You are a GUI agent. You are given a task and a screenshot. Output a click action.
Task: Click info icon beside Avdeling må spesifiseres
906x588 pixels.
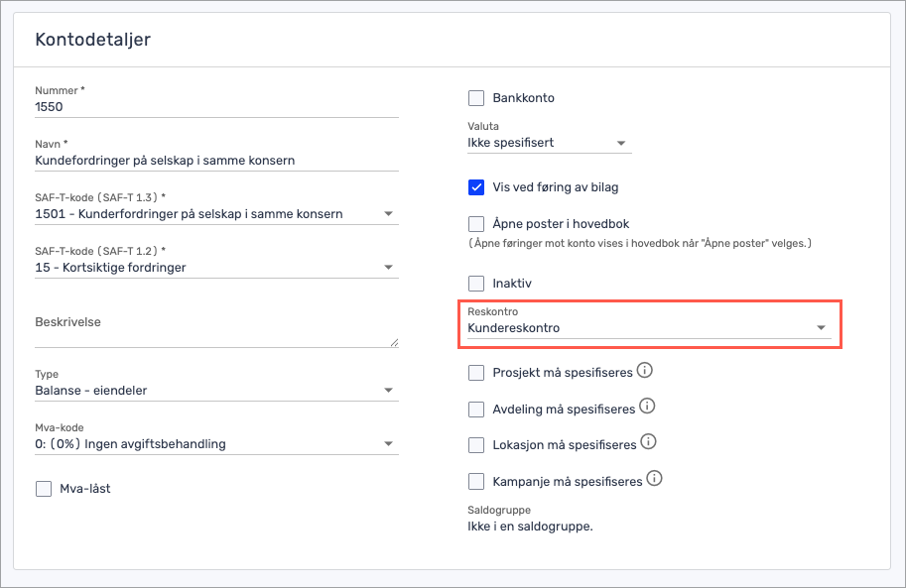[x=647, y=407]
